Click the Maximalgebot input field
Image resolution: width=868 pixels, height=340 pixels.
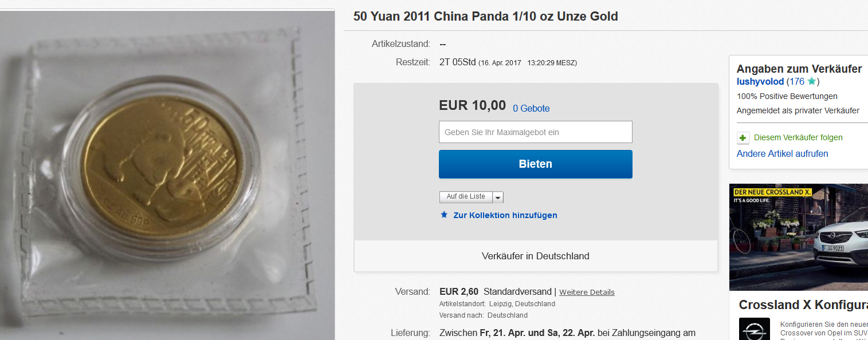536,132
